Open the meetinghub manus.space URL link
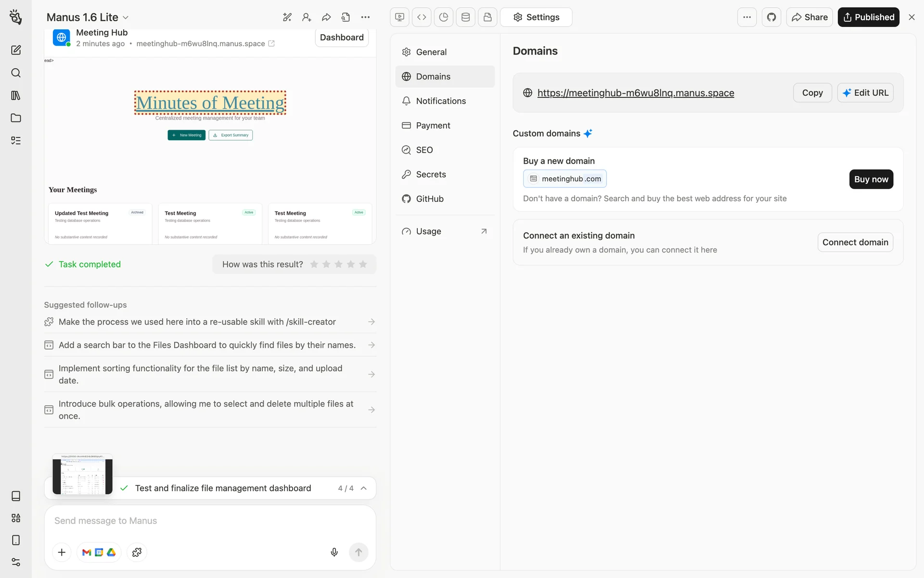Image resolution: width=924 pixels, height=578 pixels. 635,92
